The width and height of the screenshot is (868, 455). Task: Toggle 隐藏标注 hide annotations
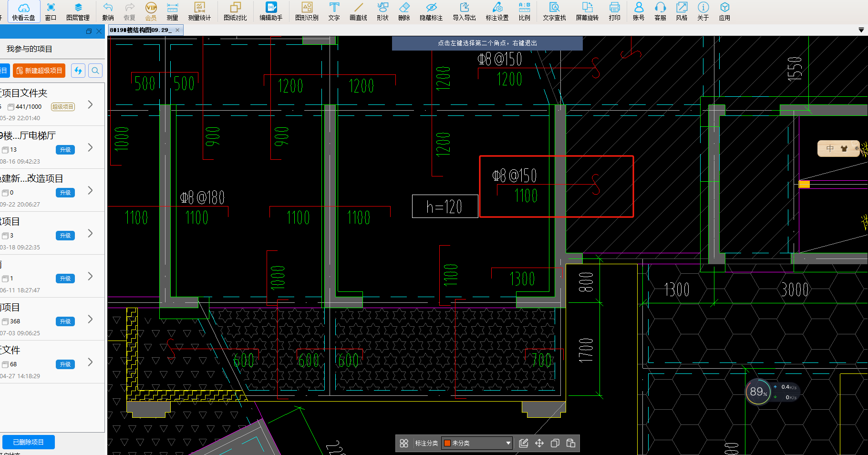point(431,11)
